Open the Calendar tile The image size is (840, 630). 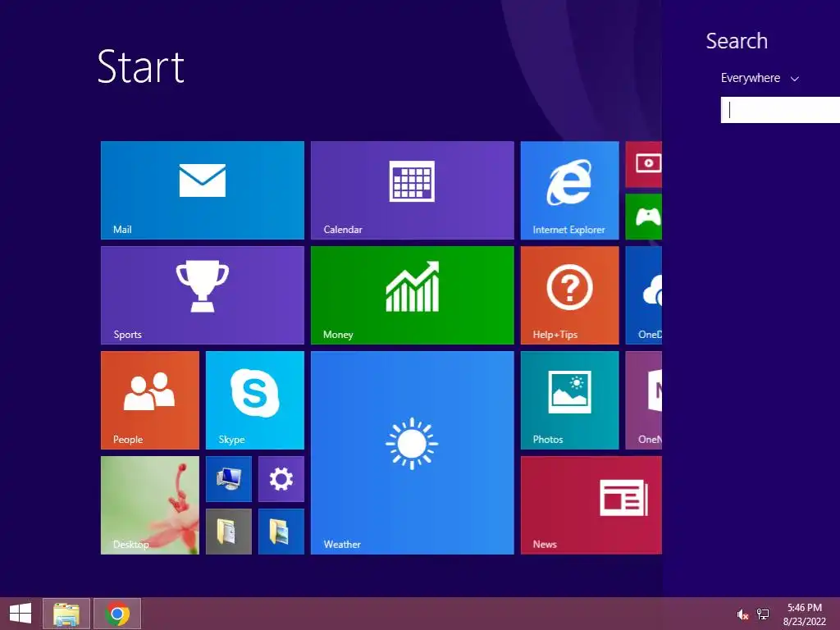412,190
